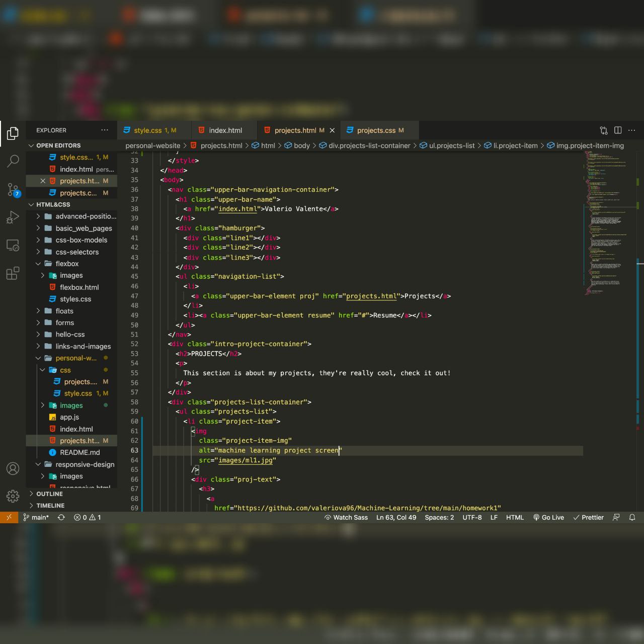The height and width of the screenshot is (644, 644).
Task: Open Explorer more actions ellipsis
Action: [x=105, y=130]
